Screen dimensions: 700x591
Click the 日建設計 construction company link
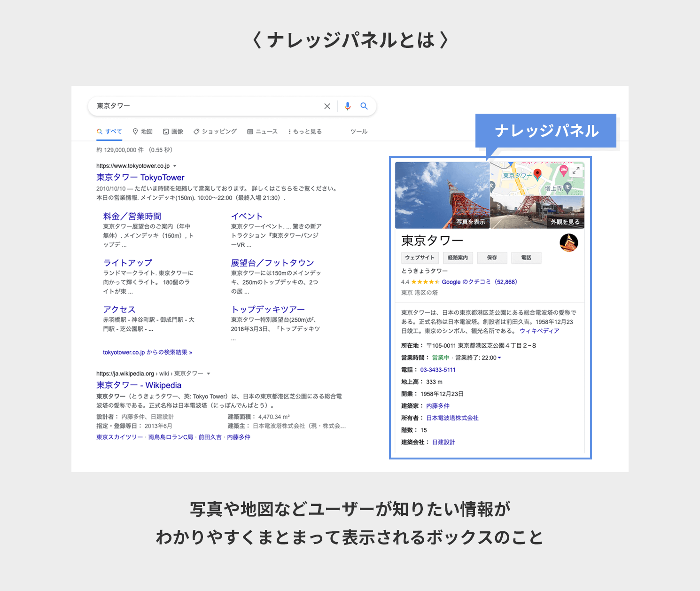click(443, 442)
